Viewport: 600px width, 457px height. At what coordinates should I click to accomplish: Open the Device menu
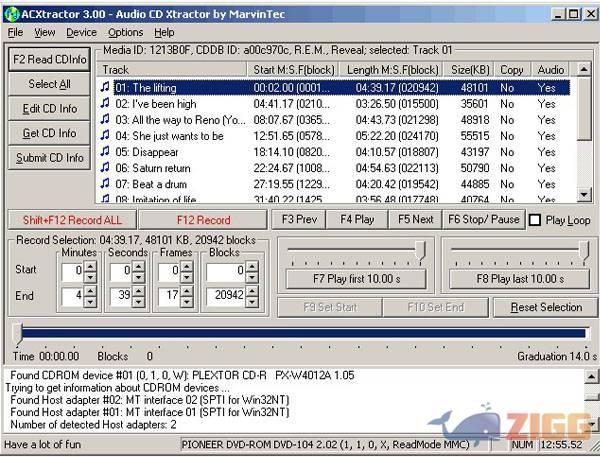coord(81,32)
